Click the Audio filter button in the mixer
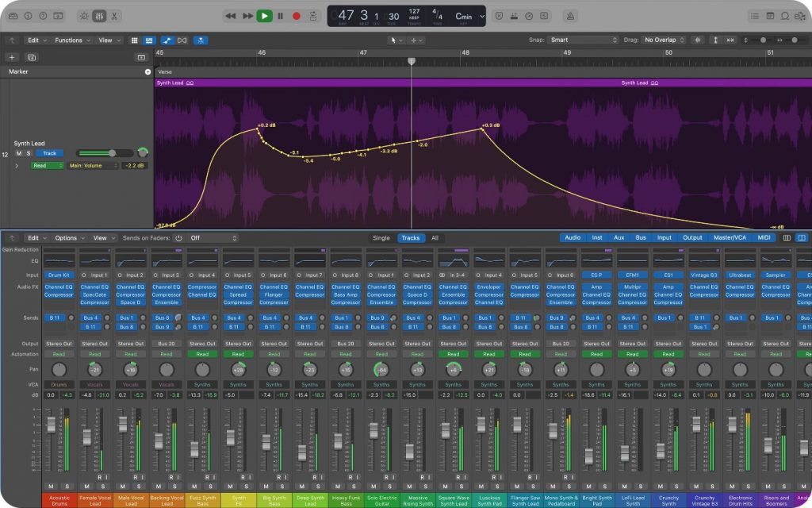 click(573, 237)
